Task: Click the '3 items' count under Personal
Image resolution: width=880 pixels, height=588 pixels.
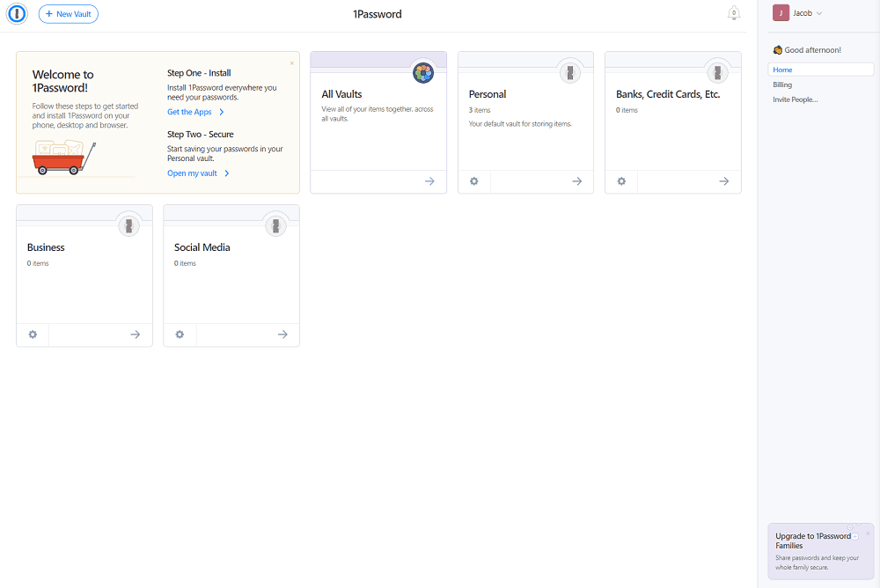Action: (x=480, y=110)
